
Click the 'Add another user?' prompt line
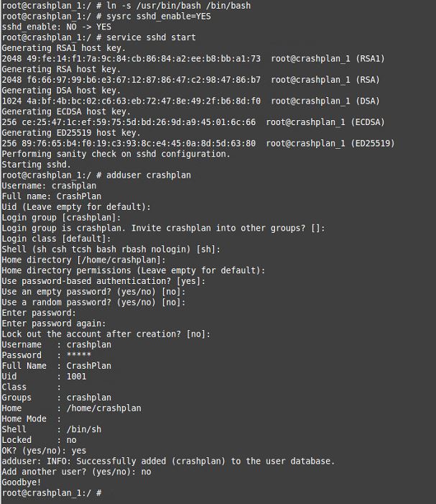pyautogui.click(x=76, y=472)
